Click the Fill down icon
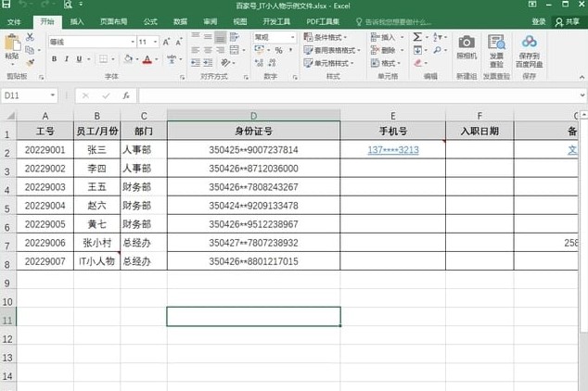Image resolution: width=588 pixels, height=391 pixels. click(417, 50)
